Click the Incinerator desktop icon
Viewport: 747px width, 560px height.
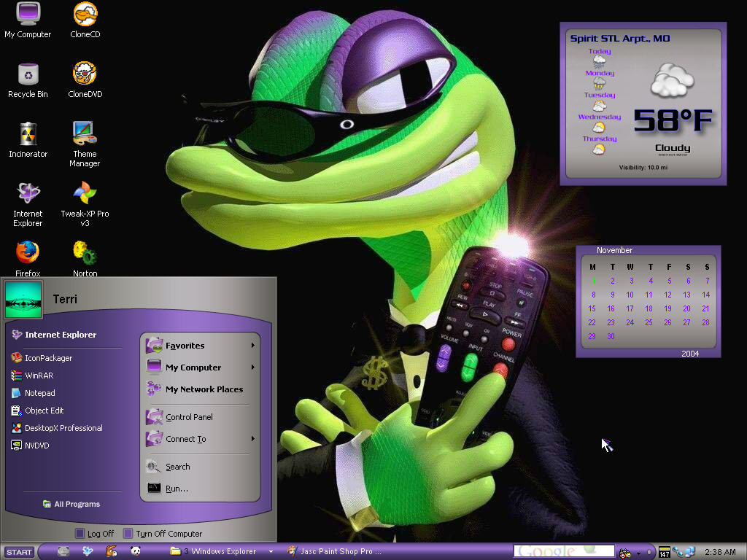(x=28, y=139)
